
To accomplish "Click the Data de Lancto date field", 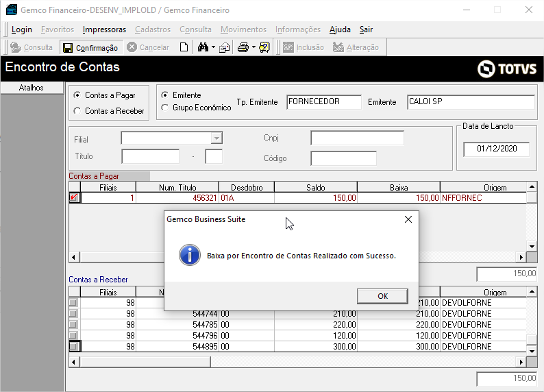I will [497, 149].
